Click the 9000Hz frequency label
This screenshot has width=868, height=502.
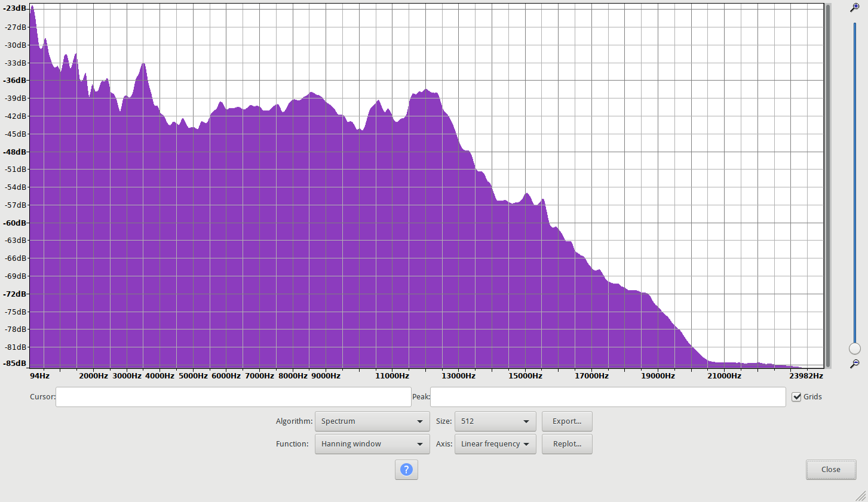click(326, 375)
